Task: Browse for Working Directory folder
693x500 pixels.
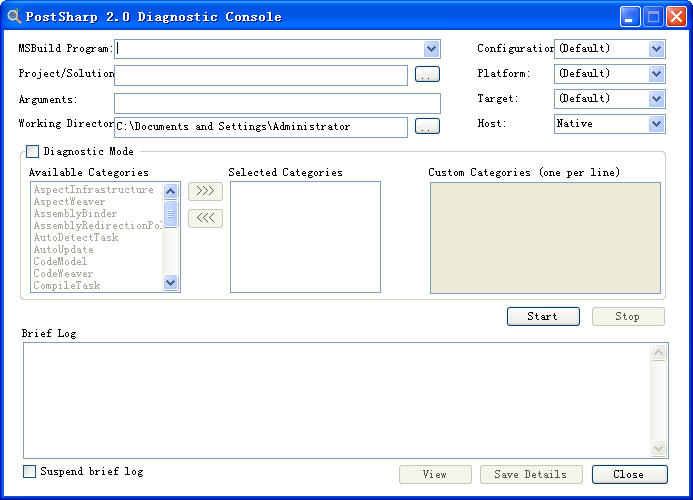Action: tap(427, 126)
